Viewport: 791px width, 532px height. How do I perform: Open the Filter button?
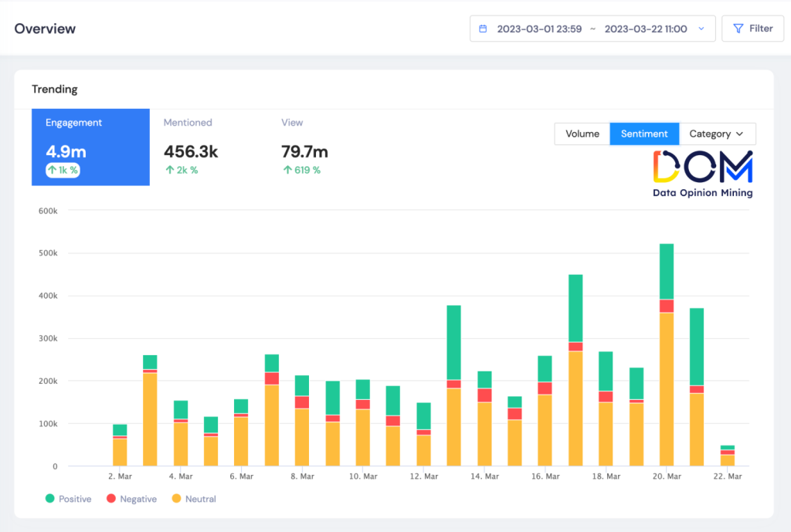[752, 29]
